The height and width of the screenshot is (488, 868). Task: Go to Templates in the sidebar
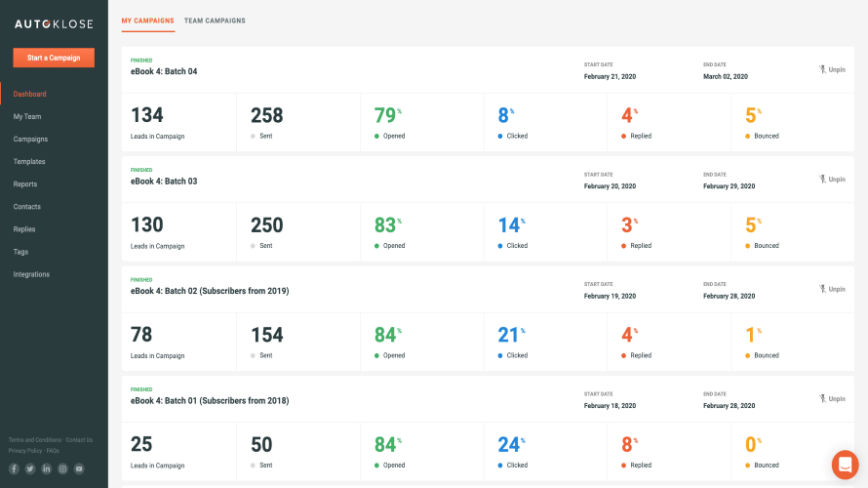coord(29,162)
